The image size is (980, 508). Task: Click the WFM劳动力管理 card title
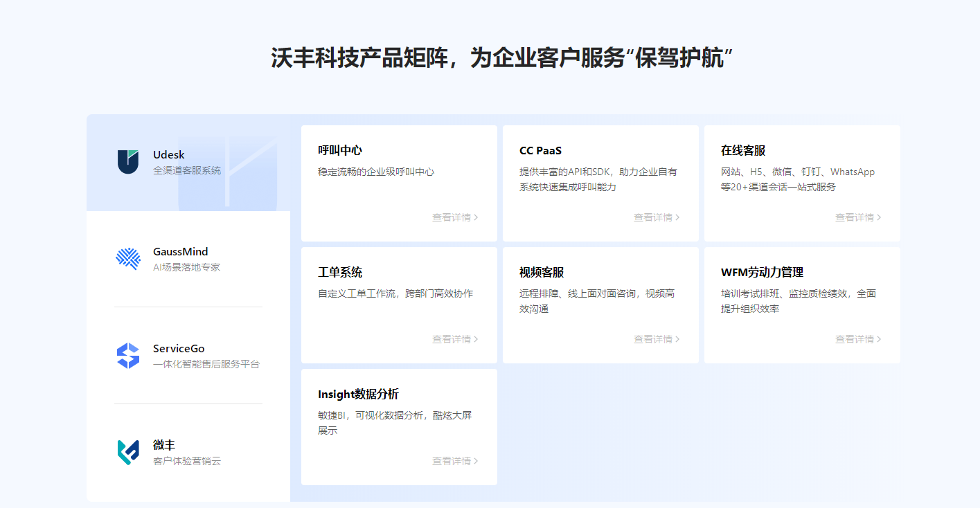click(x=762, y=273)
